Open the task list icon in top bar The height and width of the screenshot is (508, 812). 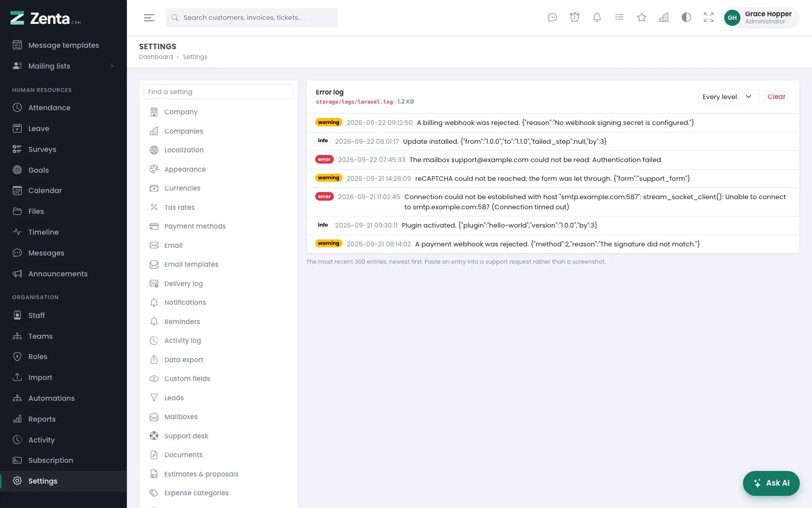(619, 18)
